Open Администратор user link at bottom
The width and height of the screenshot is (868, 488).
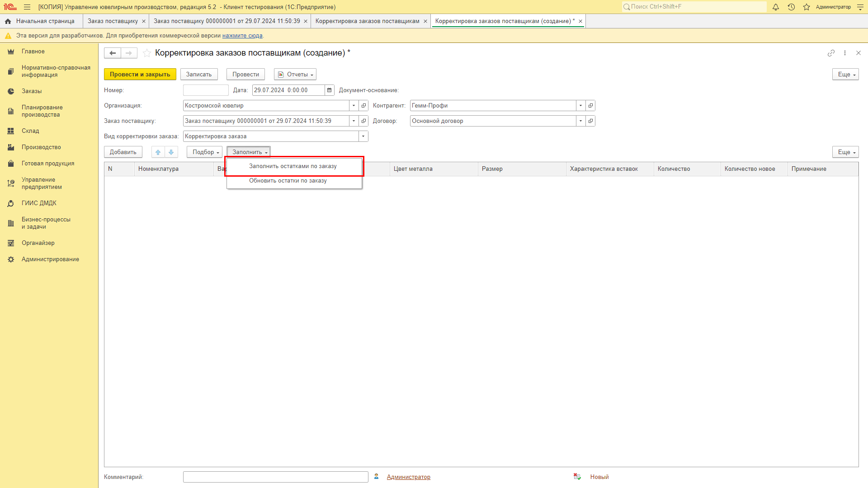[x=409, y=477]
